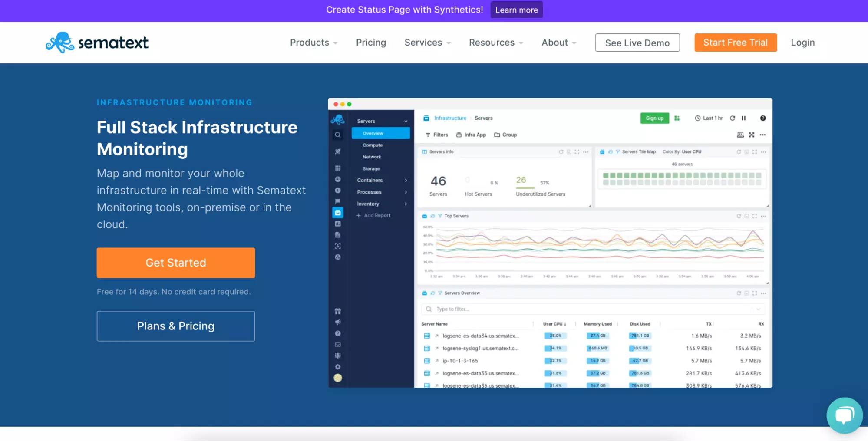
Task: Click the pause icon in dashboard header
Action: 743,118
